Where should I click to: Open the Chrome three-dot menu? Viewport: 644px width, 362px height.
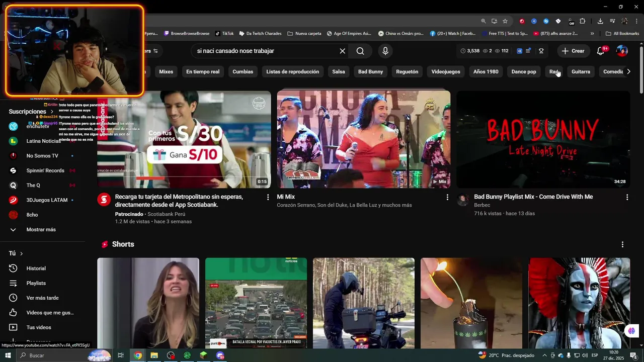coord(636,21)
